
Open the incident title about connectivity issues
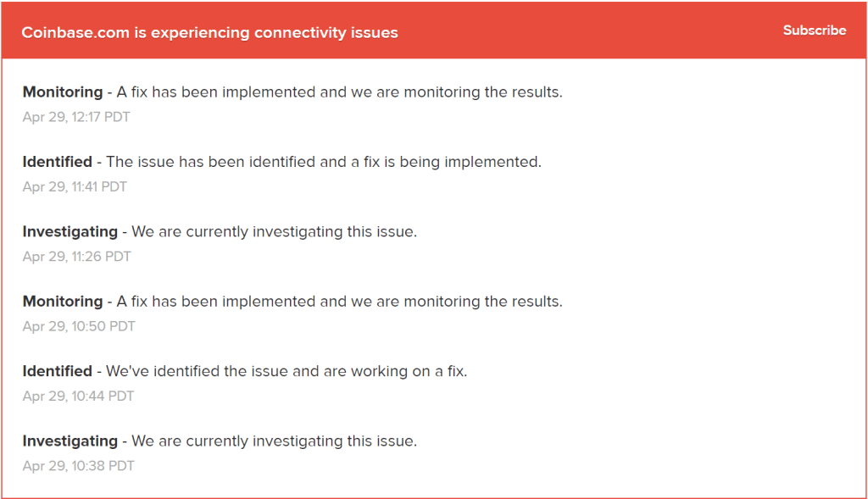[x=211, y=32]
